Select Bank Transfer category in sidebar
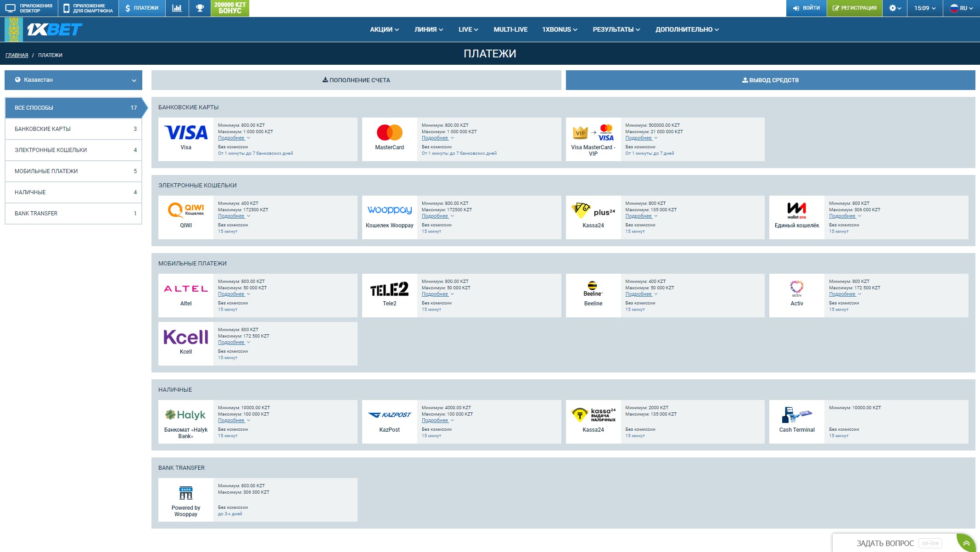This screenshot has height=552, width=980. pyautogui.click(x=73, y=214)
